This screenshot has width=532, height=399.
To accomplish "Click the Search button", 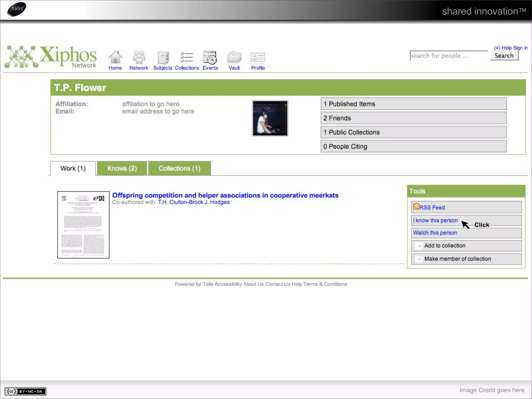I will point(504,56).
